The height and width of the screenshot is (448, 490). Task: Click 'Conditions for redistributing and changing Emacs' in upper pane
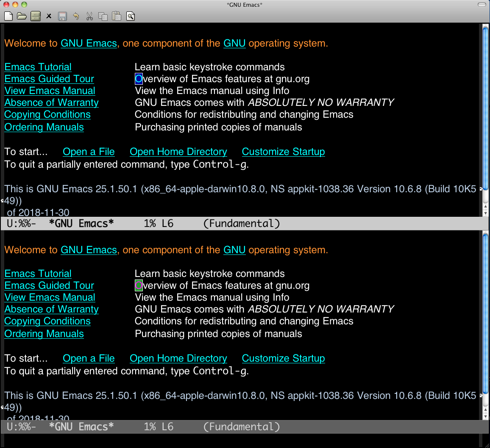(x=244, y=114)
